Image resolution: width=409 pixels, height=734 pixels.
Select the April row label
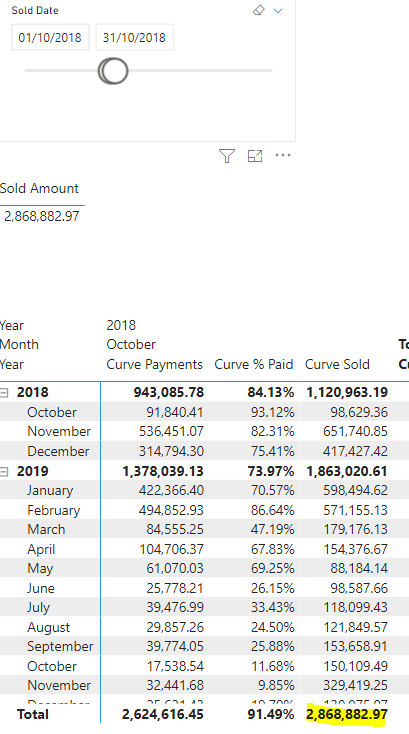point(41,549)
